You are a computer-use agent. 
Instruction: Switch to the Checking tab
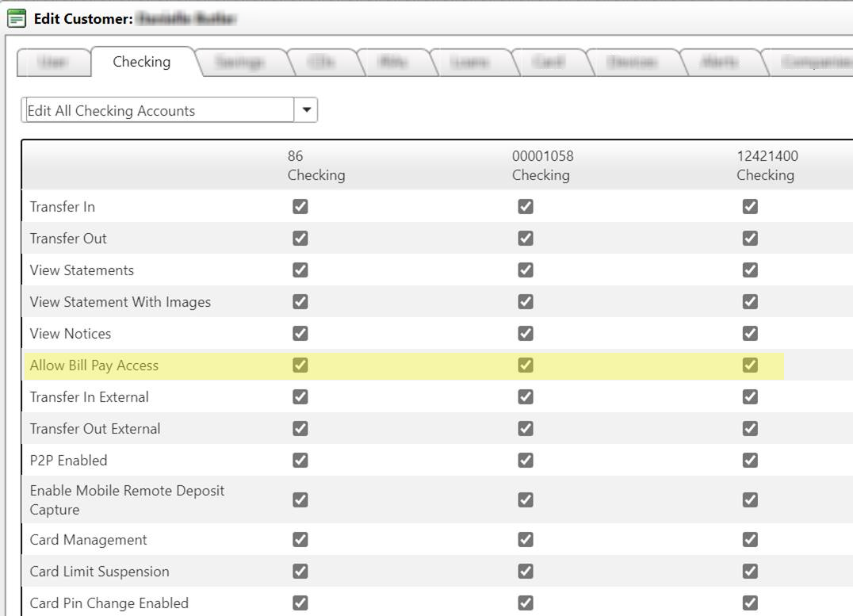(x=142, y=62)
